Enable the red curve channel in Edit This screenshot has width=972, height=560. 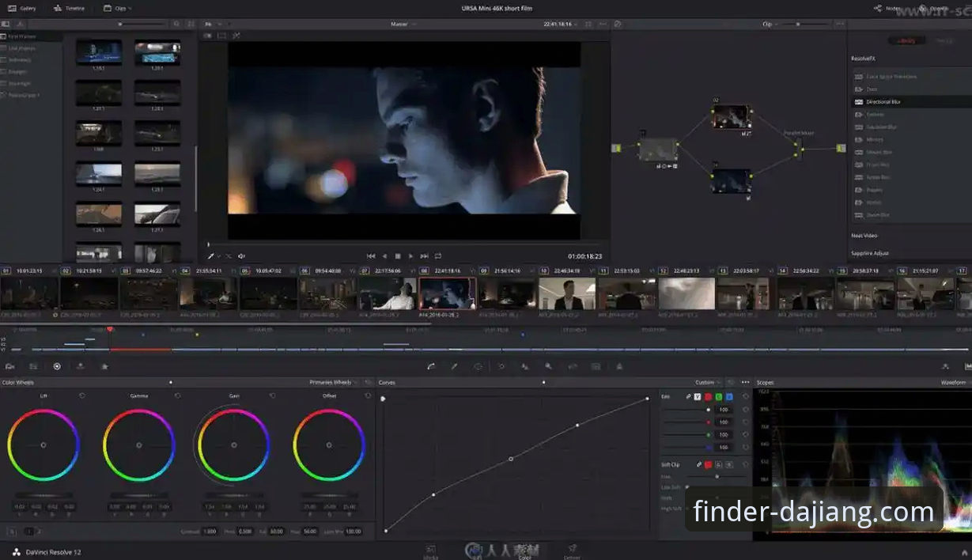click(x=708, y=396)
